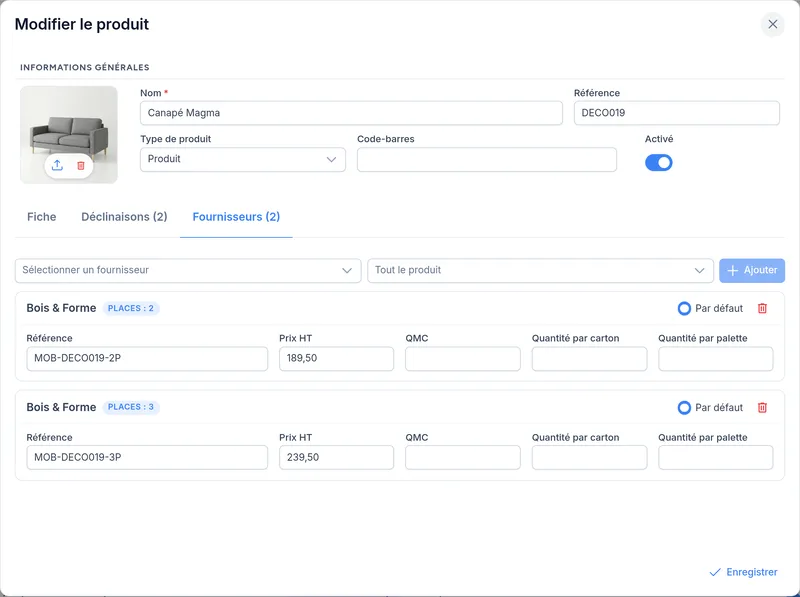
Task: Delete the PLACES : 2 supplier entry
Action: pos(762,308)
